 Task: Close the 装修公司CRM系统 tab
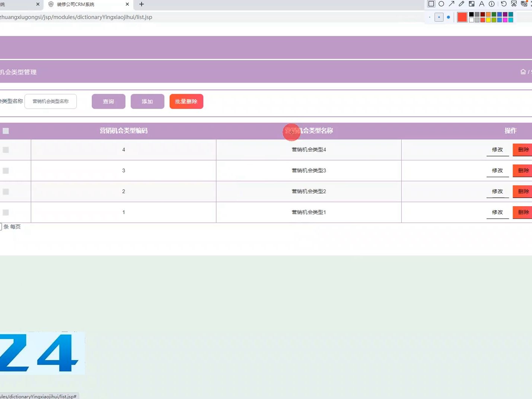tap(127, 4)
